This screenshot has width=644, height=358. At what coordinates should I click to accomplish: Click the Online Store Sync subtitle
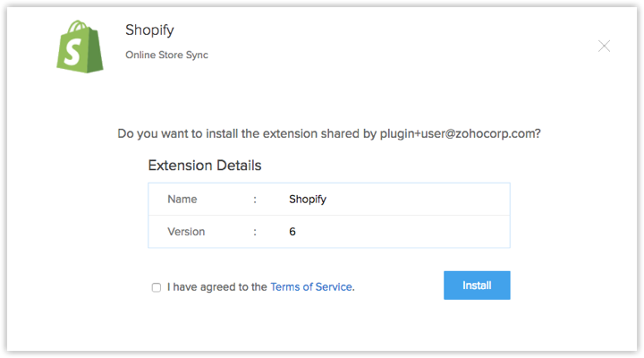(x=166, y=55)
